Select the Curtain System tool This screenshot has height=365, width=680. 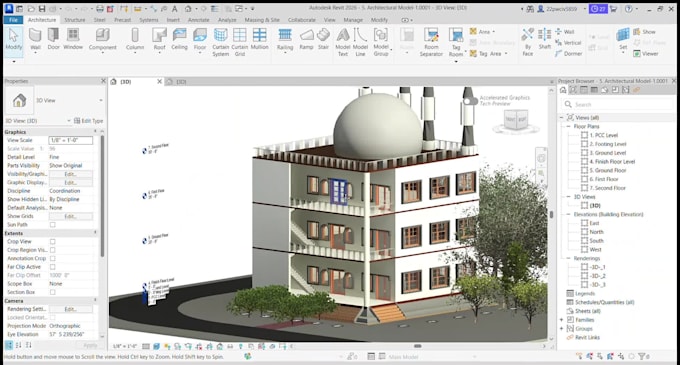pyautogui.click(x=220, y=42)
